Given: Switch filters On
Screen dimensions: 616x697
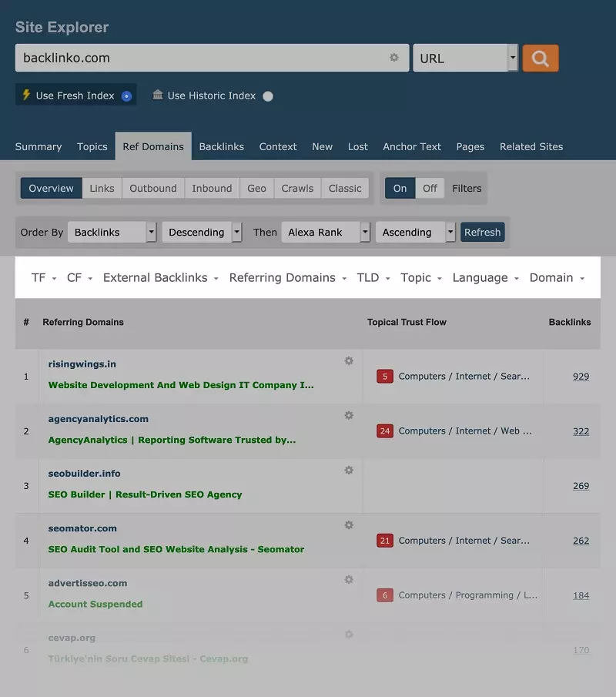Looking at the screenshot, I should point(400,188).
